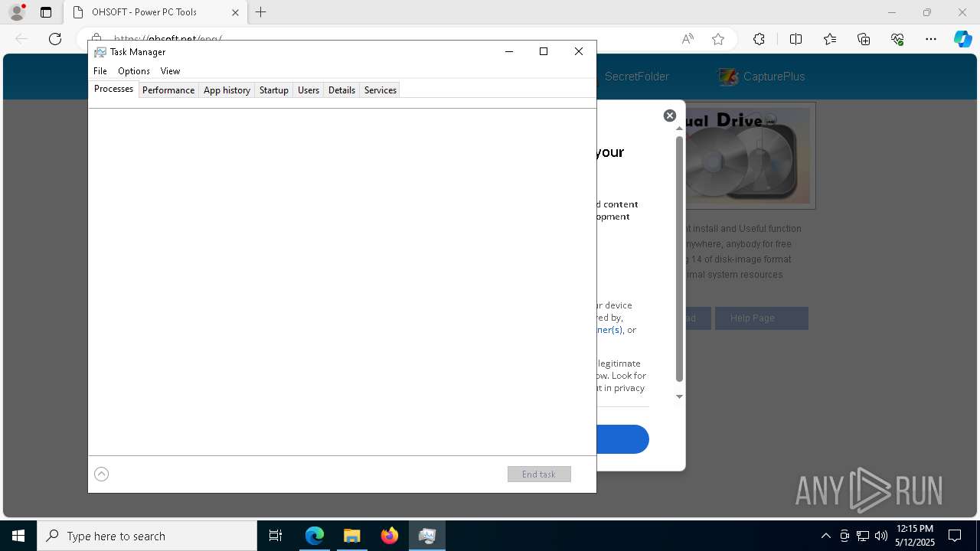
Task: Open the Help Page button on the website
Action: (x=761, y=318)
